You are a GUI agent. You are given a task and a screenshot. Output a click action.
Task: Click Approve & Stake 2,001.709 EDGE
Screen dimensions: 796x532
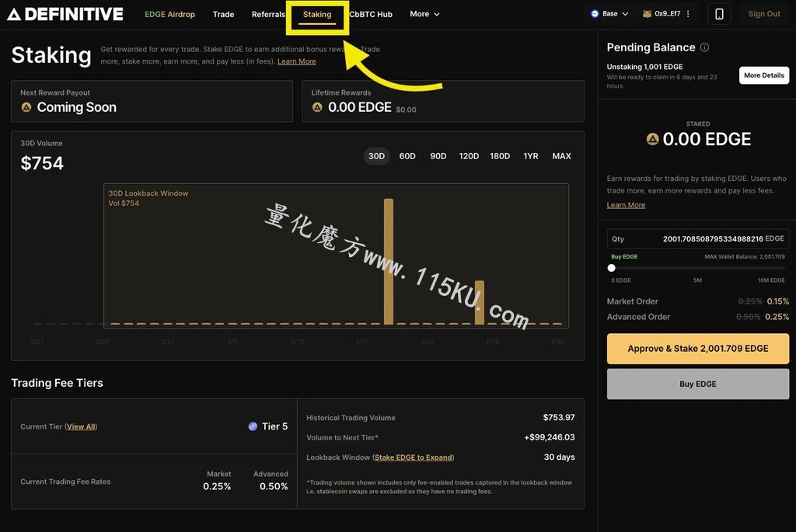click(698, 349)
